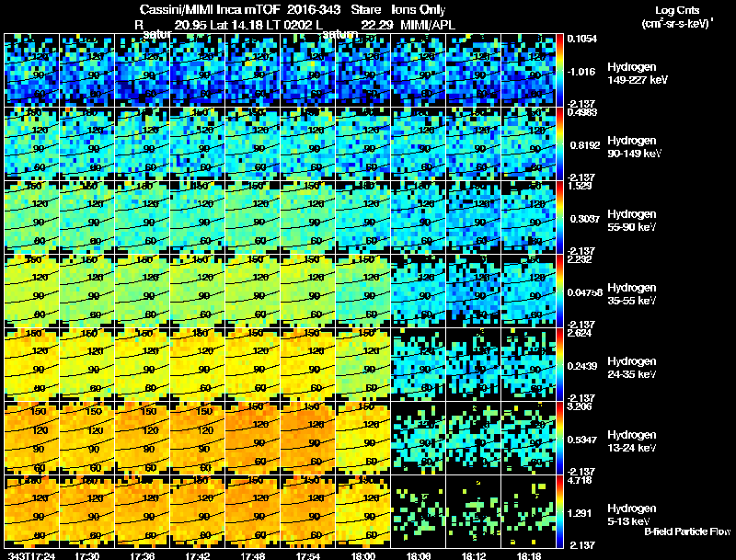Click the 3.206 color scale value
The image size is (736, 560).
click(x=580, y=406)
